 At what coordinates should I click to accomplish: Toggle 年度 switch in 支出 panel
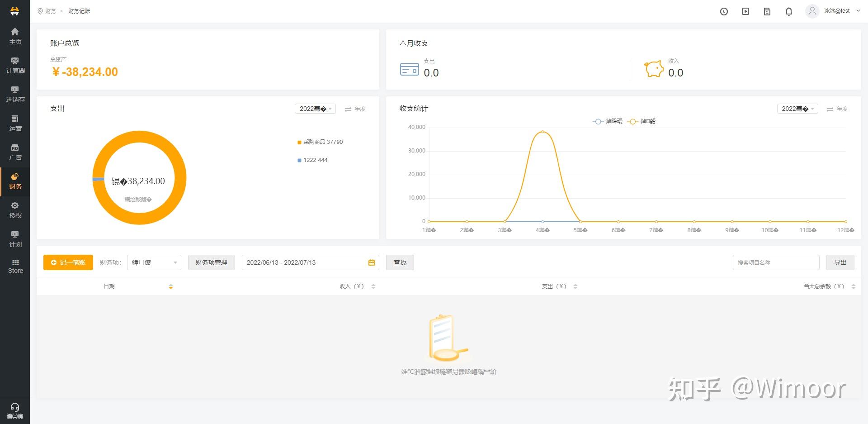coord(355,109)
